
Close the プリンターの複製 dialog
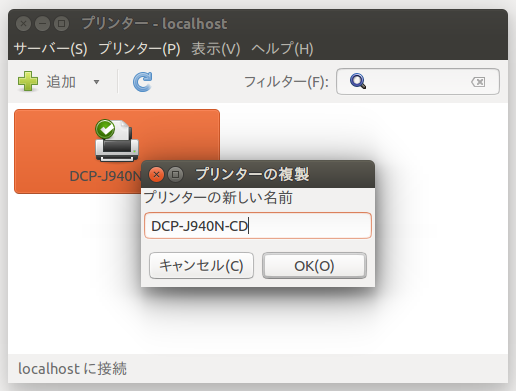point(156,174)
